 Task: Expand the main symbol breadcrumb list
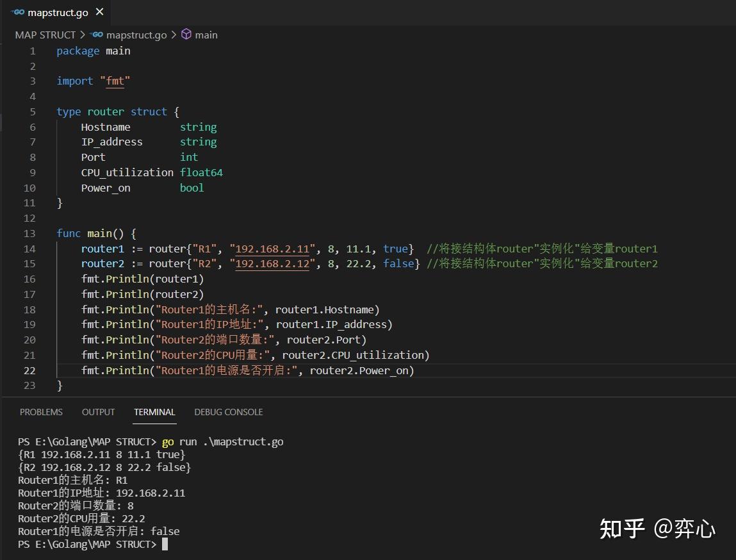point(206,35)
